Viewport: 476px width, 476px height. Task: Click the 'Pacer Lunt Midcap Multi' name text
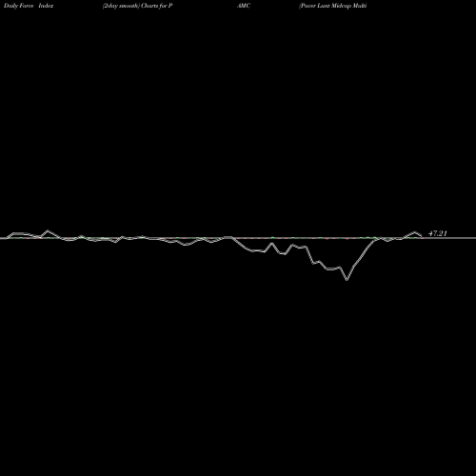[333, 6]
